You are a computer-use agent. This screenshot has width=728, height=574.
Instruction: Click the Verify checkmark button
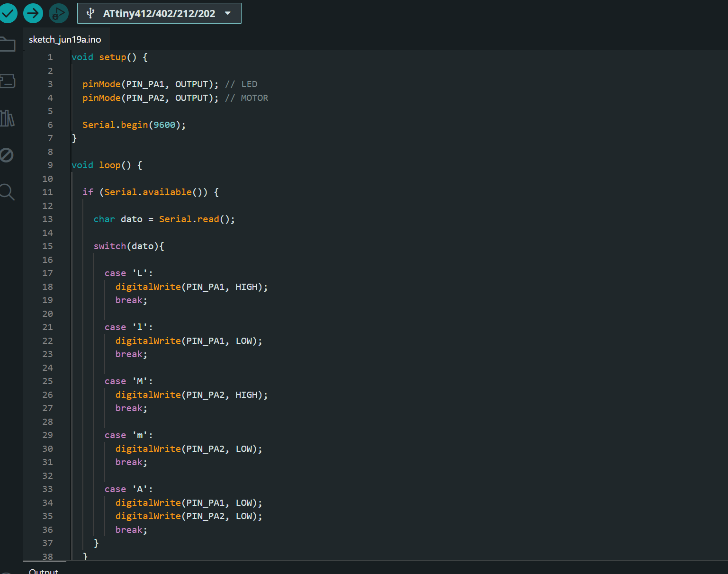tap(8, 13)
